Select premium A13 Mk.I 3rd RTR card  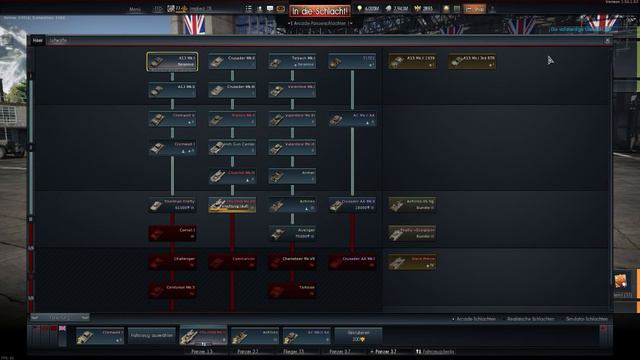point(472,62)
